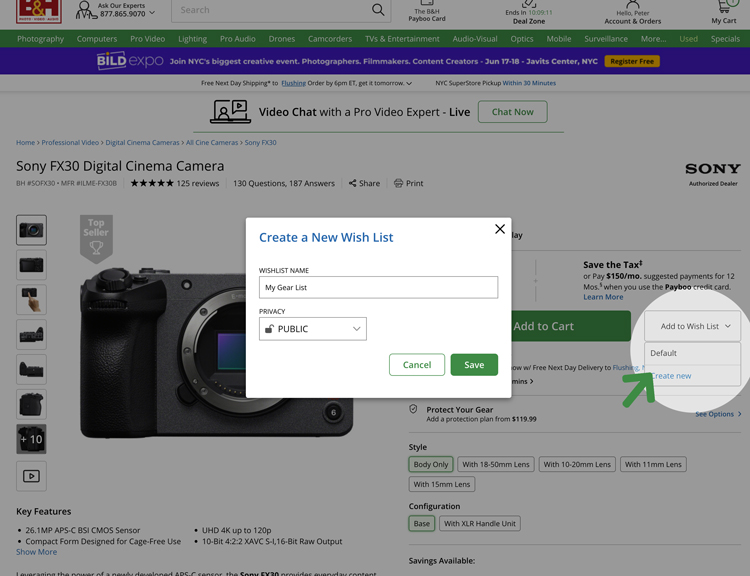Open the Computers menu
750x576 pixels.
click(x=97, y=39)
